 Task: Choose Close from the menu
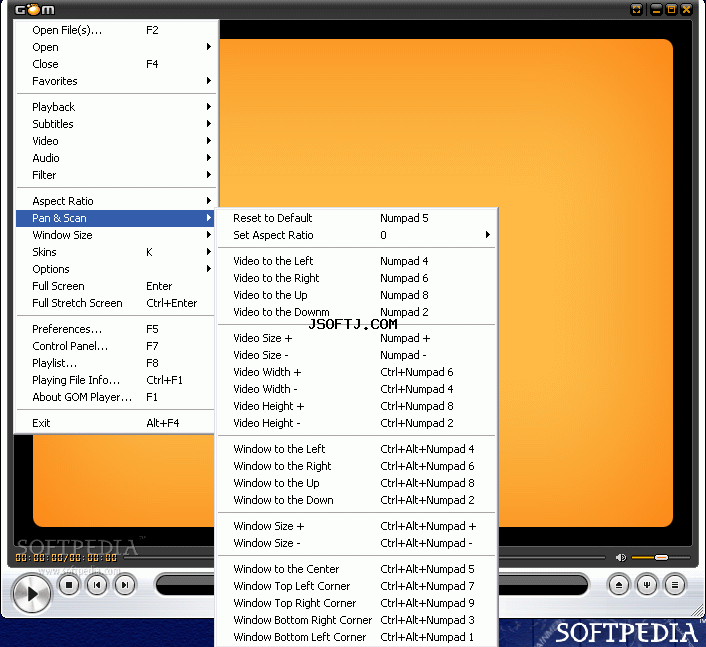click(116, 64)
